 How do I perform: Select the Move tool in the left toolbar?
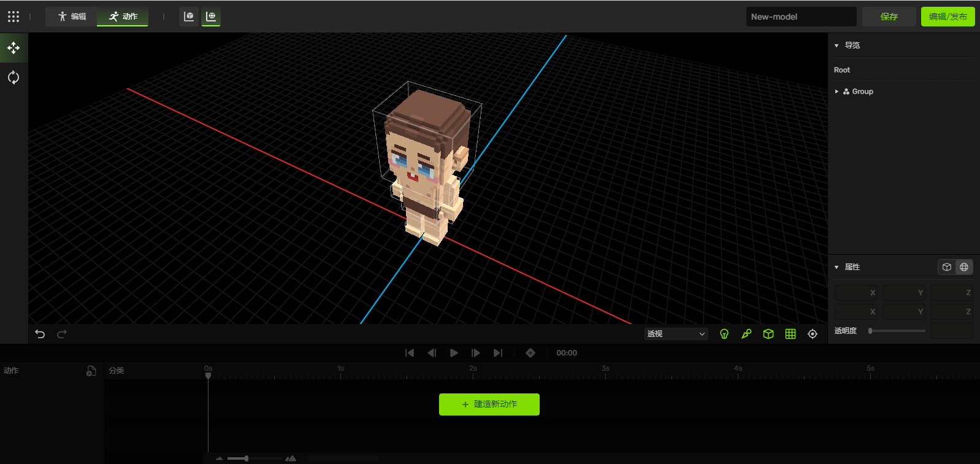point(13,48)
